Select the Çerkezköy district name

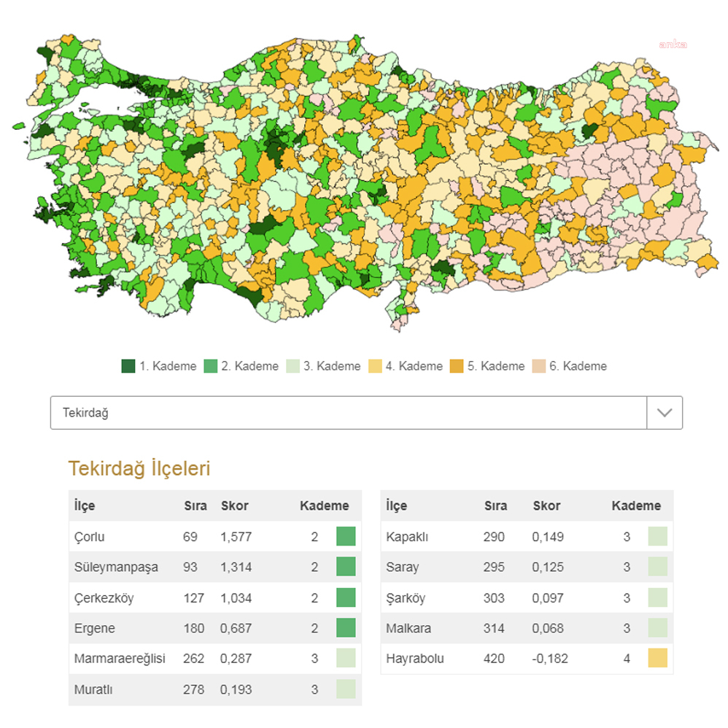(104, 598)
